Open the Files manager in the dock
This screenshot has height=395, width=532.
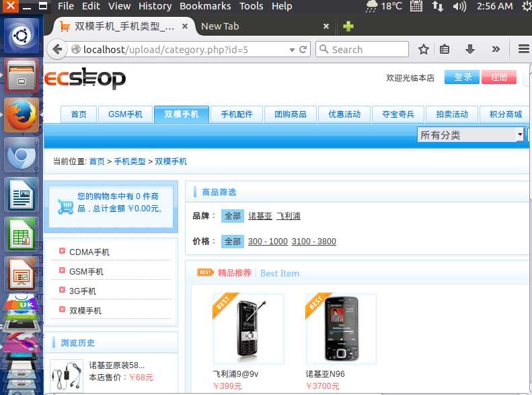22,76
